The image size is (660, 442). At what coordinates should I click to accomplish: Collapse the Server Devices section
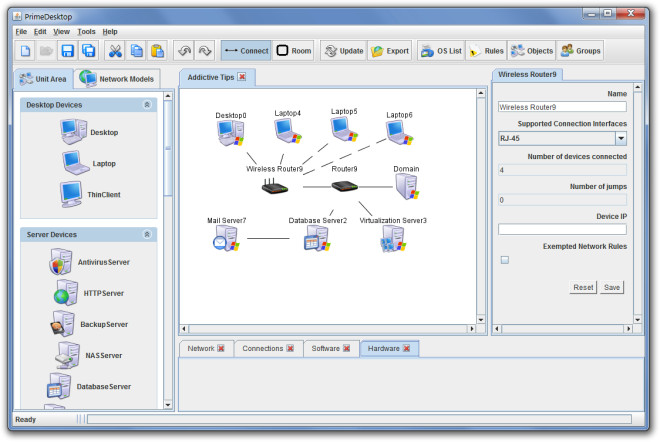147,234
